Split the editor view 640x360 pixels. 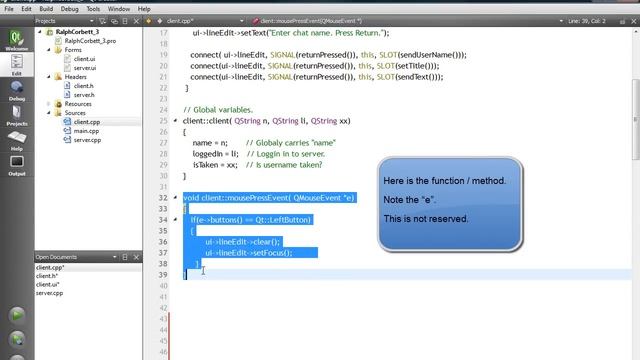(x=622, y=21)
